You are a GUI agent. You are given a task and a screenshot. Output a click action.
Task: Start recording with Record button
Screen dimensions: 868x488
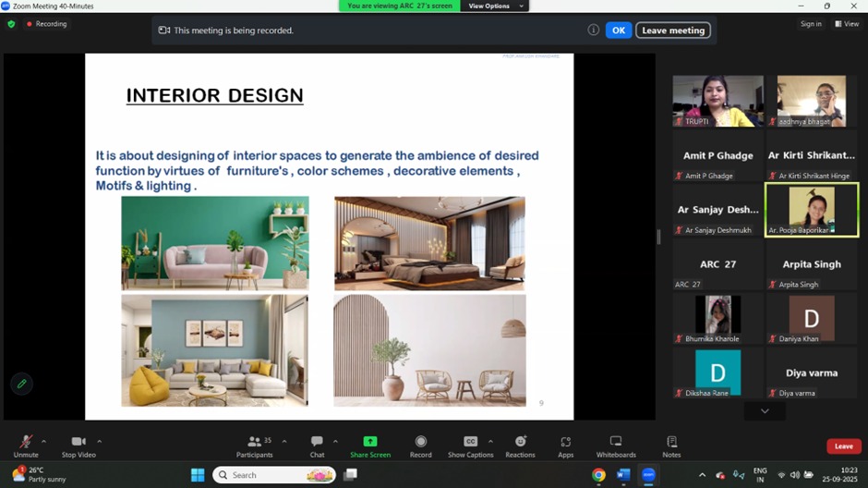pyautogui.click(x=420, y=442)
